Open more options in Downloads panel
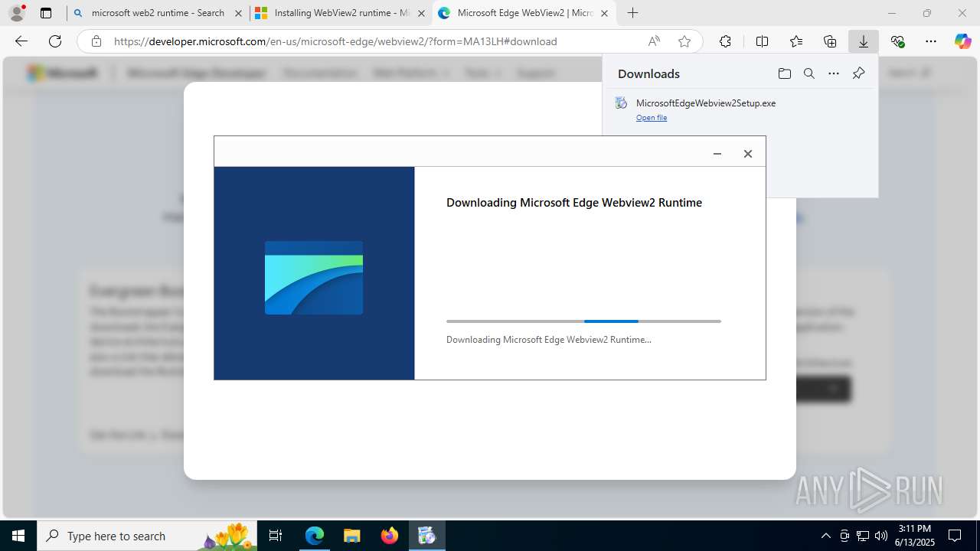The image size is (980, 551). click(834, 73)
